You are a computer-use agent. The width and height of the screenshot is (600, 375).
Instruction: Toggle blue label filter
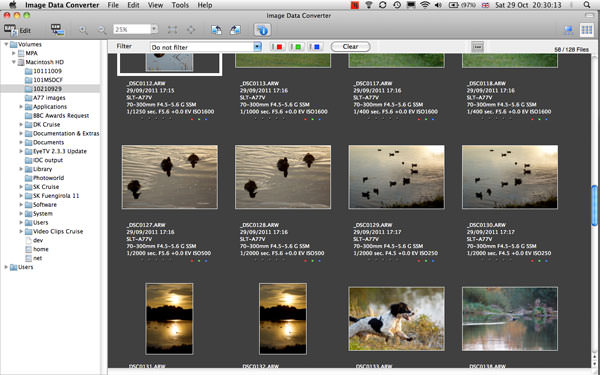click(x=315, y=47)
